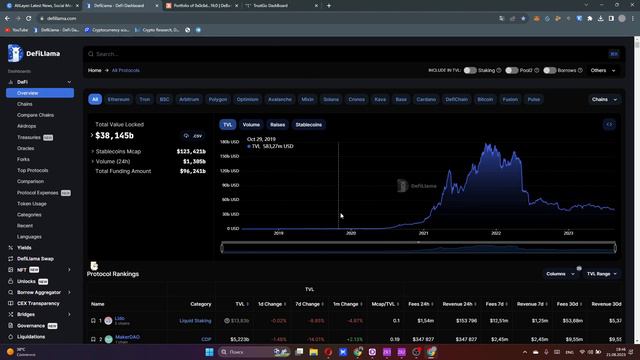Filter protocols by Bitcoin chain
This screenshot has width=640, height=360.
click(485, 99)
